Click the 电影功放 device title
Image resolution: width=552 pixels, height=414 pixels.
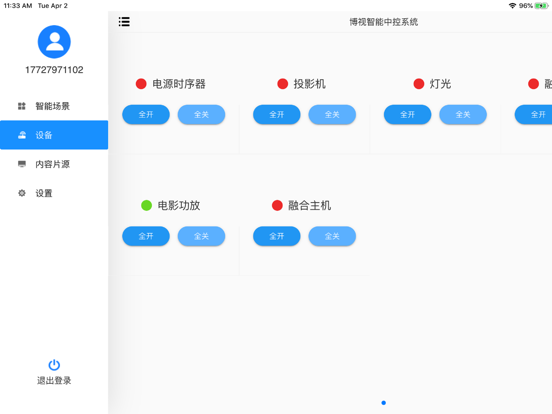pos(179,205)
